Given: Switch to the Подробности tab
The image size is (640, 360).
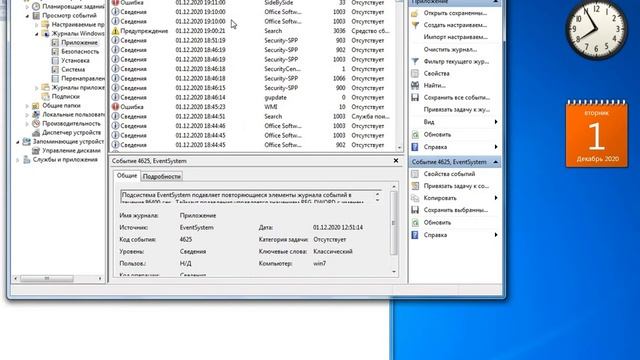Looking at the screenshot, I should (162, 176).
